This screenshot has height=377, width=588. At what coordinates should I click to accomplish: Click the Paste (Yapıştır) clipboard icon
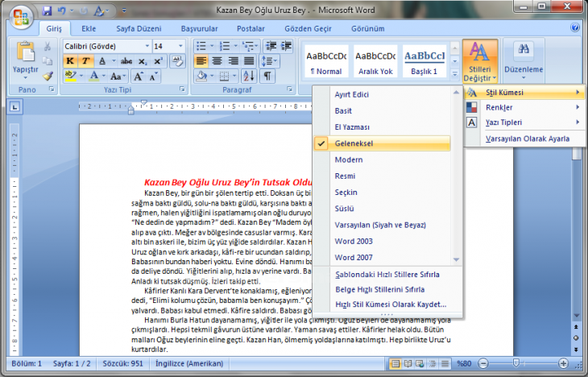pos(25,52)
